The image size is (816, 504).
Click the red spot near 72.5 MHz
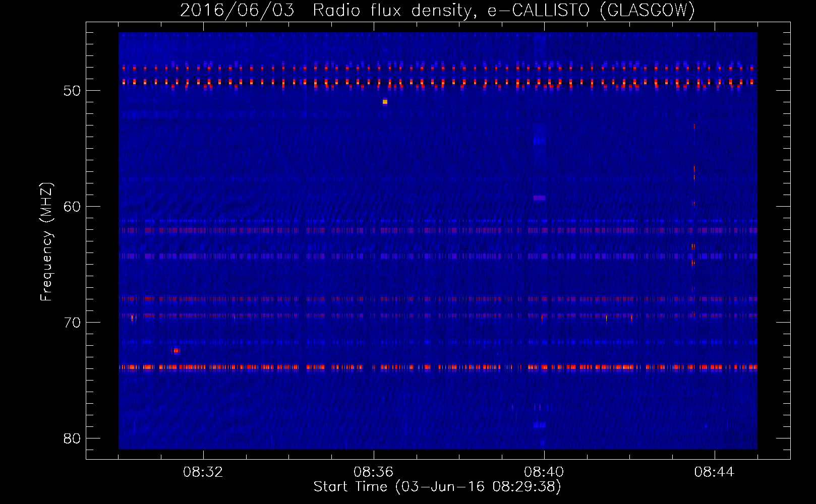(x=176, y=351)
